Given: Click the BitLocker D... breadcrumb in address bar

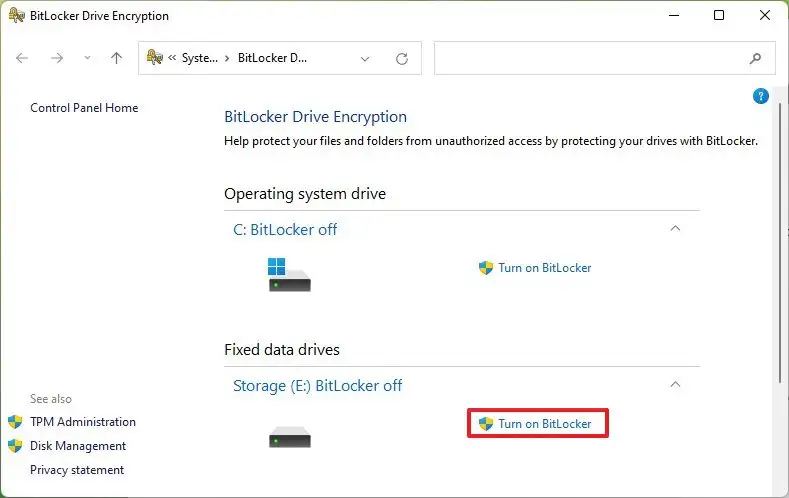Looking at the screenshot, I should point(272,58).
